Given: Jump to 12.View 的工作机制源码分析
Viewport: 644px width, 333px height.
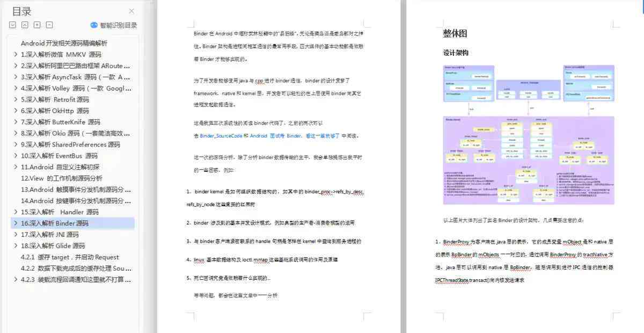Looking at the screenshot, I should [62, 178].
